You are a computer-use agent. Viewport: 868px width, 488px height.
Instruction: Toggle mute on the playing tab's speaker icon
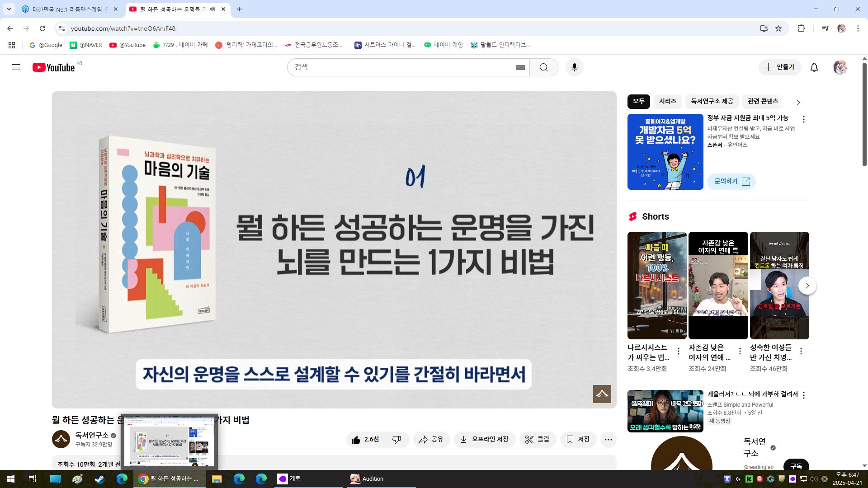(x=212, y=9)
